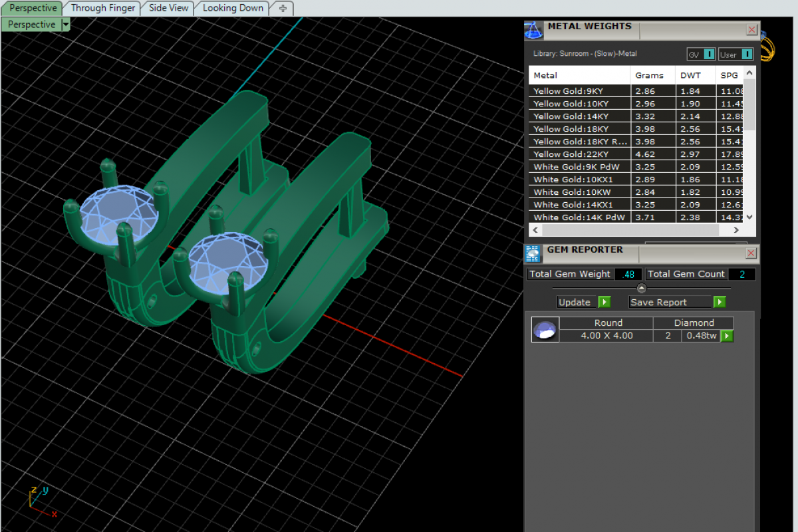The image size is (798, 532).
Task: Open the Looking Down tab
Action: [x=233, y=8]
